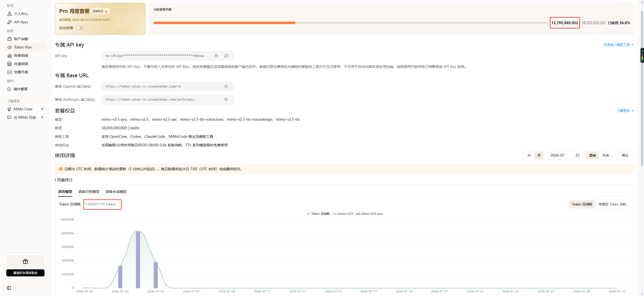Viewport: 644px width, 296px height.
Task: Click the 连续包月 badge
Action: coord(100,11)
